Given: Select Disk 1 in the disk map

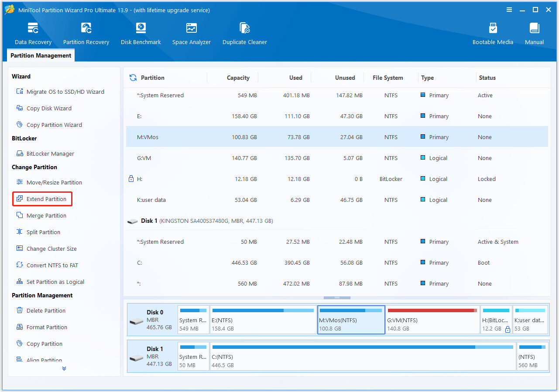Looking at the screenshot, I should (x=152, y=356).
